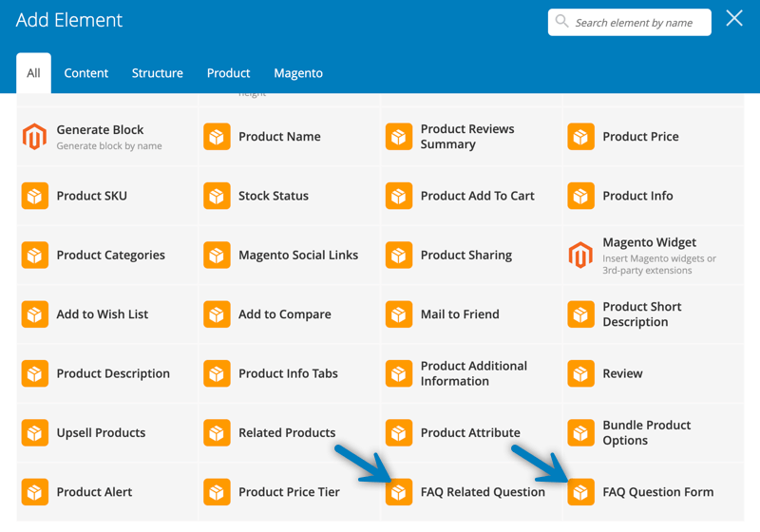
Task: Click the Product Alert icon
Action: pos(34,492)
